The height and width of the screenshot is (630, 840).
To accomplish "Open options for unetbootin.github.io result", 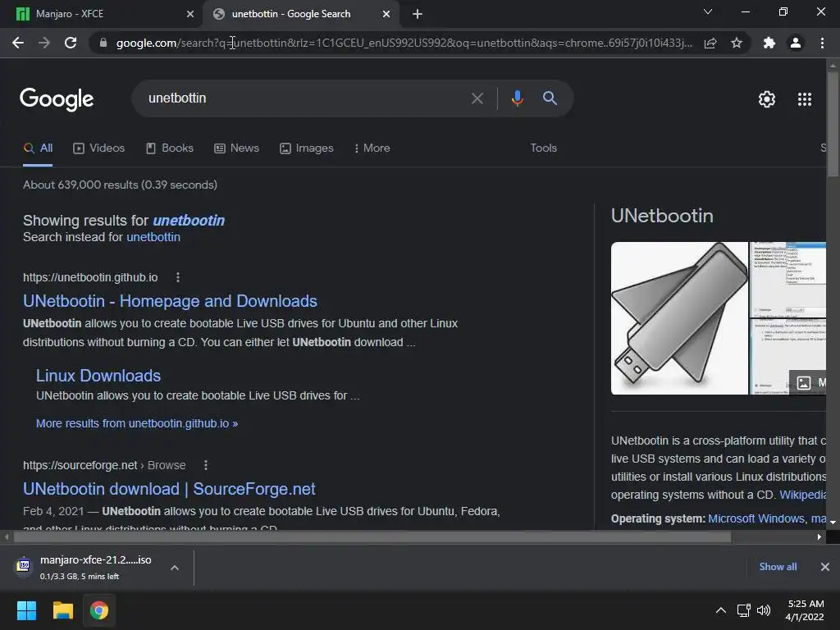I will [x=178, y=277].
